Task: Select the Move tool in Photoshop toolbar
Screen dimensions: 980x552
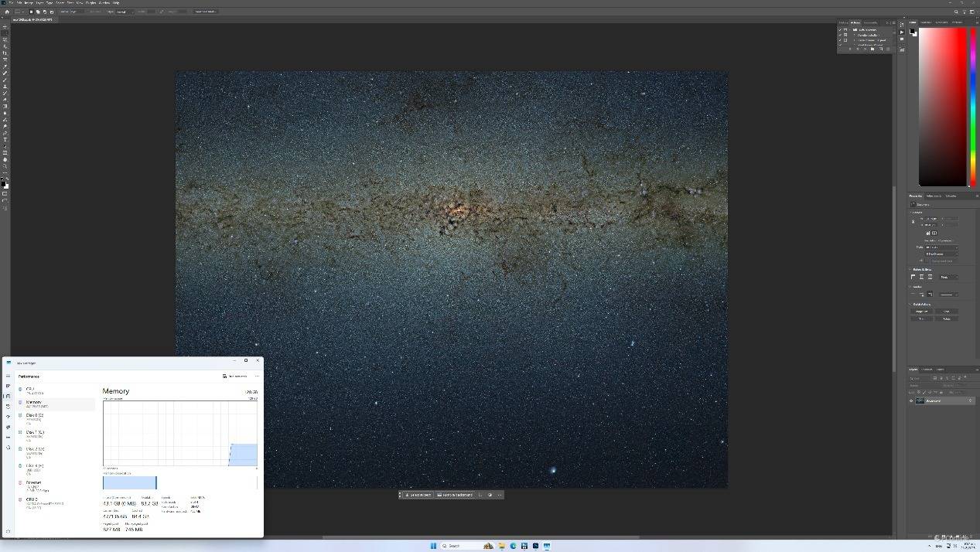Action: pyautogui.click(x=5, y=27)
